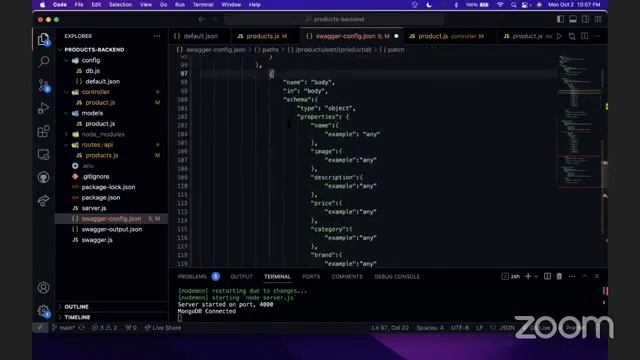Switch to the default.json tab
The width and height of the screenshot is (640, 360).
200,36
